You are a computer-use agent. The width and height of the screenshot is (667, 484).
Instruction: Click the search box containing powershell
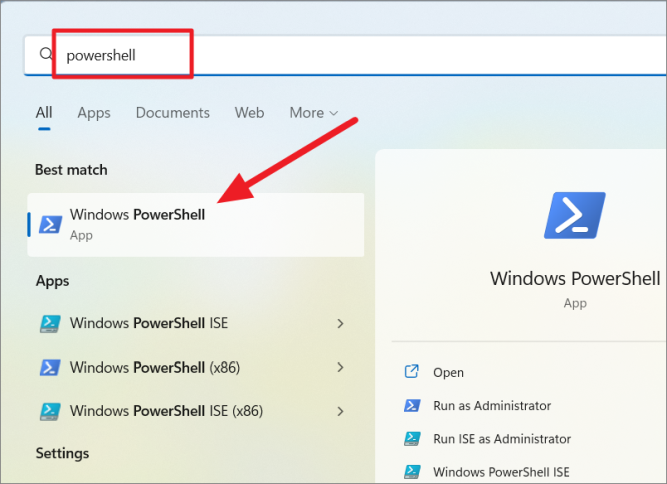pos(345,55)
